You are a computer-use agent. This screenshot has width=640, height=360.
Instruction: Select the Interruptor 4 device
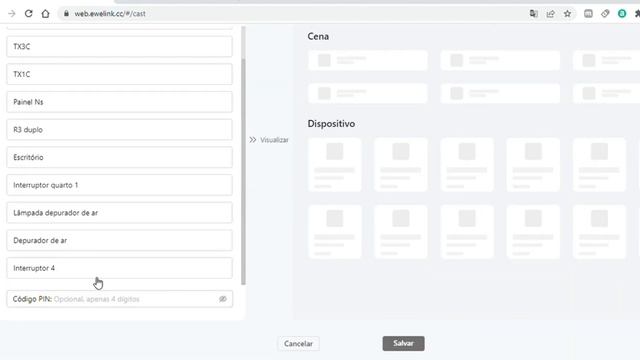tap(120, 268)
